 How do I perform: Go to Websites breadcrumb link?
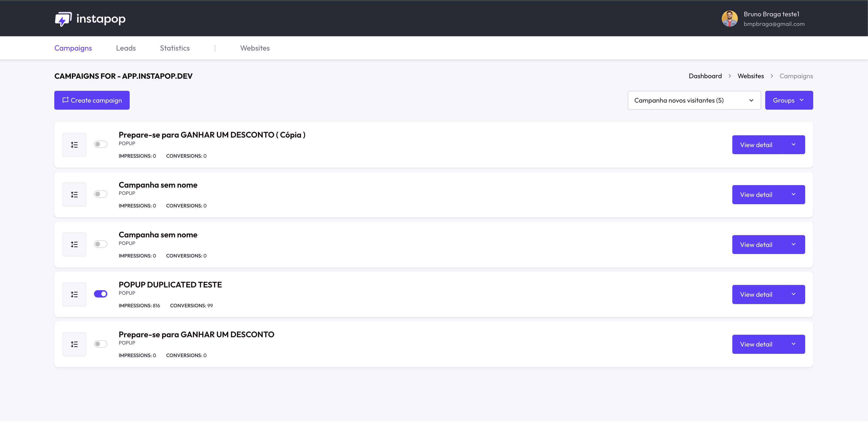coord(750,76)
